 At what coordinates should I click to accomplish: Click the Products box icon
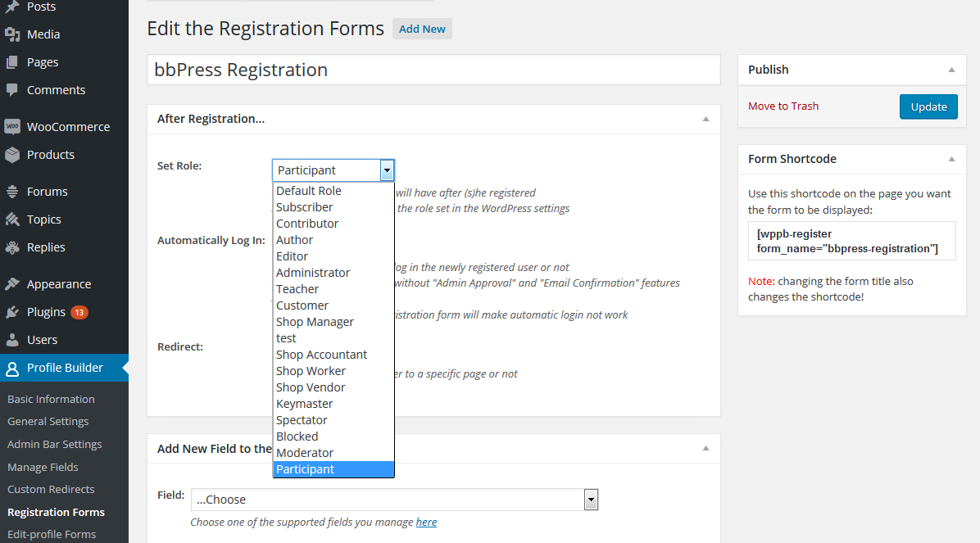click(11, 155)
